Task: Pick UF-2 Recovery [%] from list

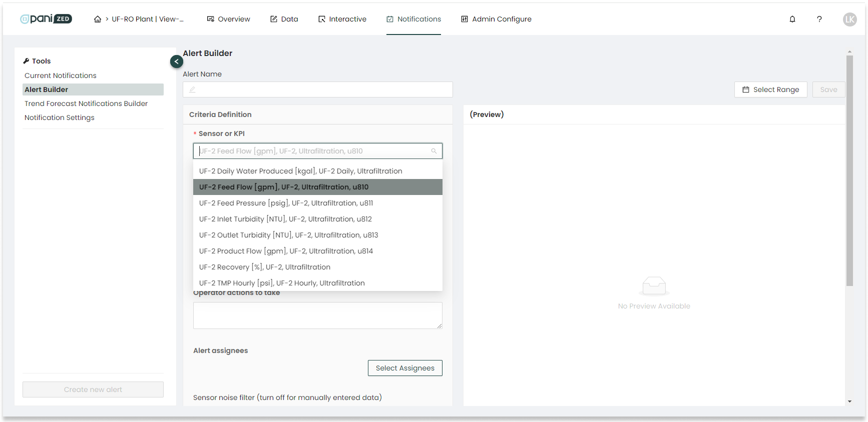Action: 265,267
